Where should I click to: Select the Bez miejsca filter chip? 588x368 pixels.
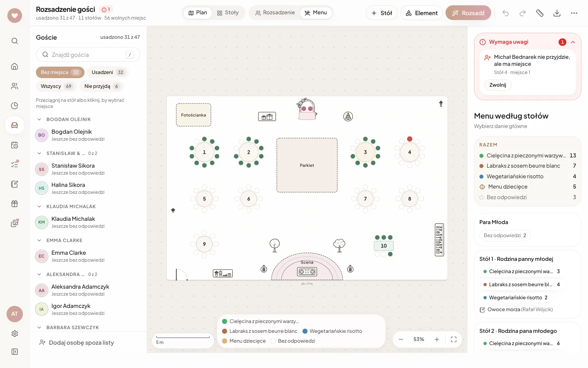click(60, 72)
